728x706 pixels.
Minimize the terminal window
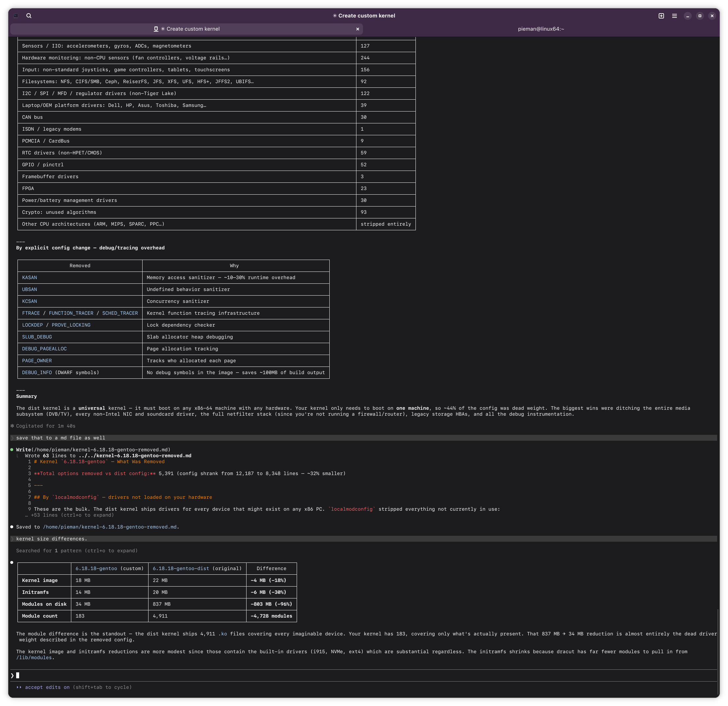click(687, 16)
